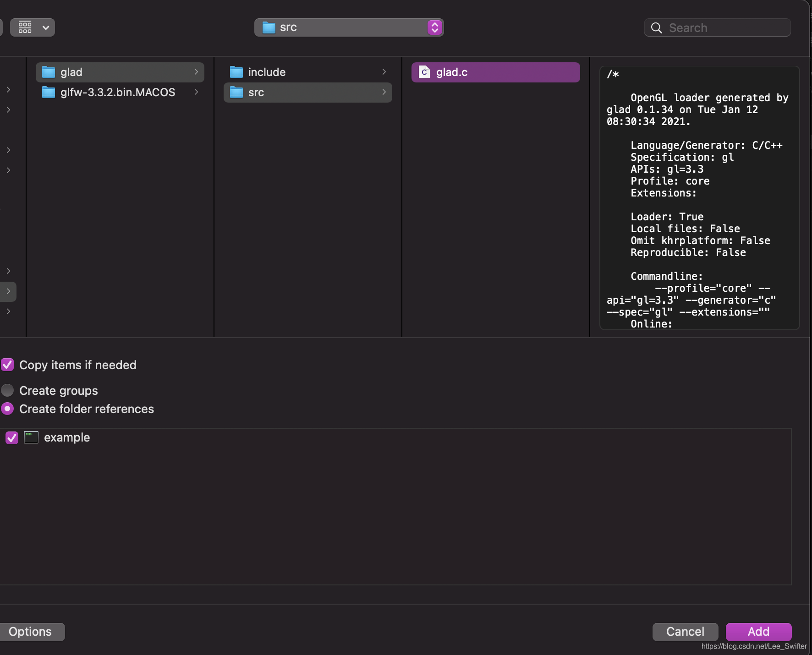Click the example target executable icon
The height and width of the screenshot is (655, 812).
(31, 437)
